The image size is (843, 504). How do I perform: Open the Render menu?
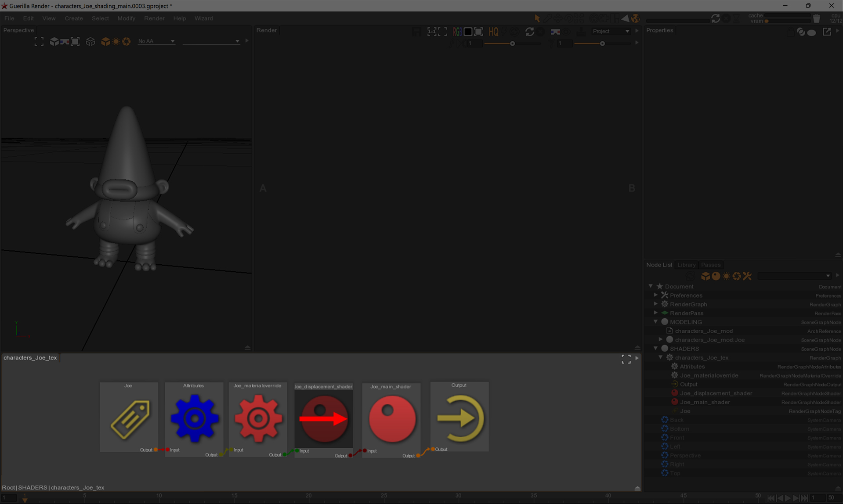point(154,18)
